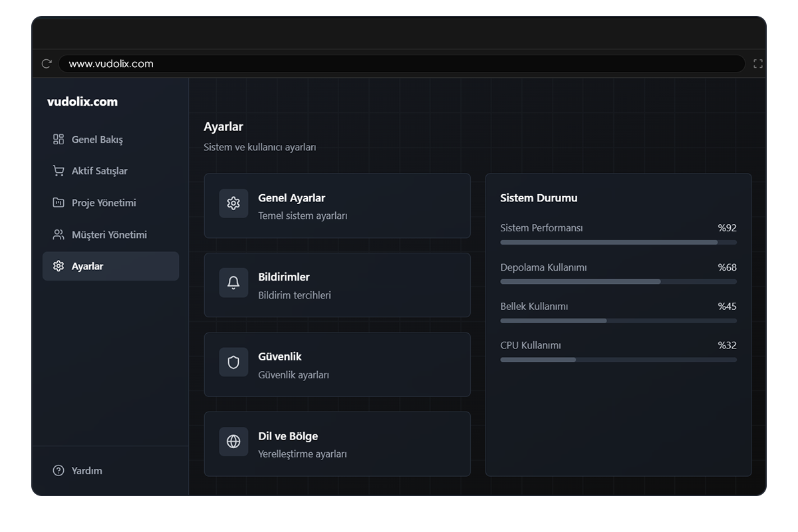
Task: Click the CPU Kullanımı progress bar
Action: point(618,360)
